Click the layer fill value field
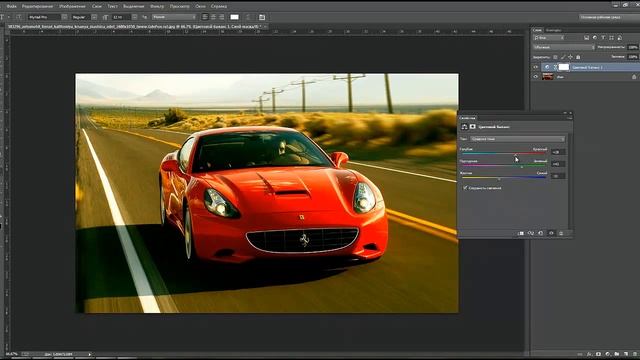Screen dimensions: 640x360 pos(633,57)
